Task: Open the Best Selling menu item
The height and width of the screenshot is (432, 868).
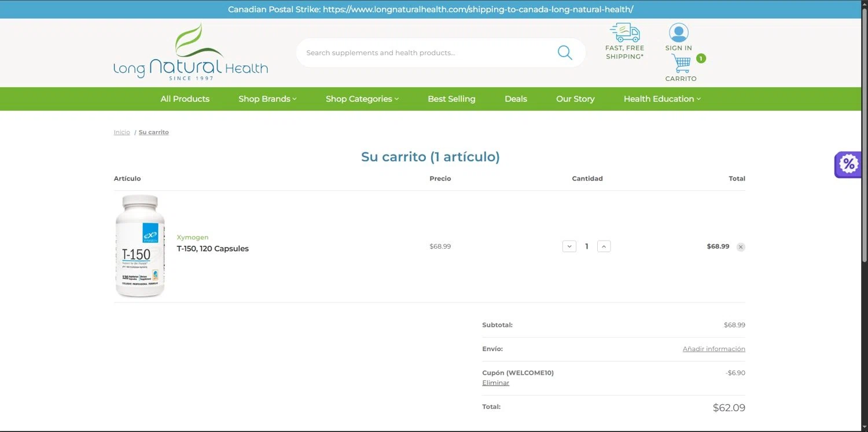Action: 451,99
